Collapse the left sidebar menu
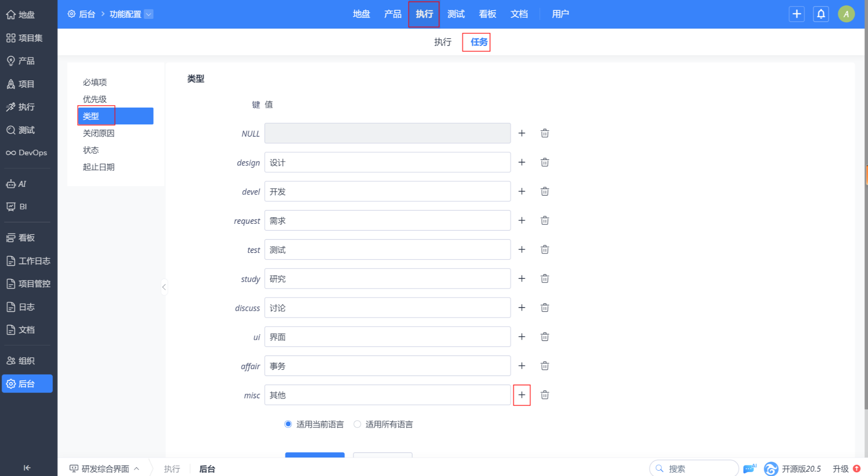 tap(27, 467)
